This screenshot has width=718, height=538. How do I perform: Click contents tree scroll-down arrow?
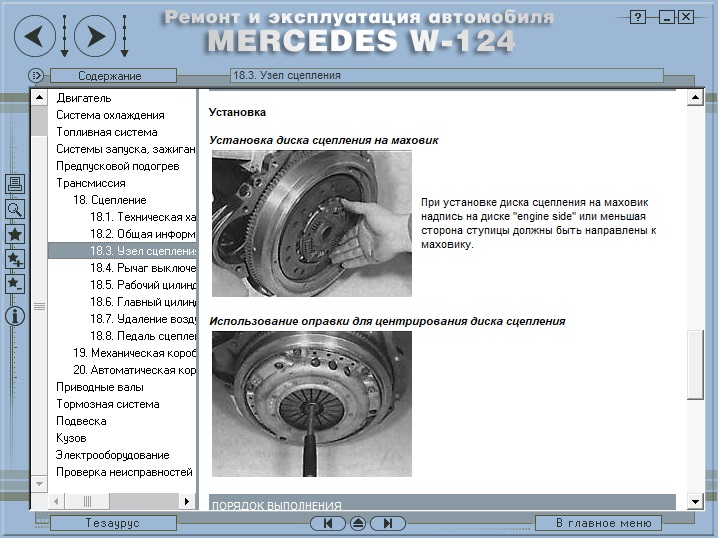pos(39,484)
